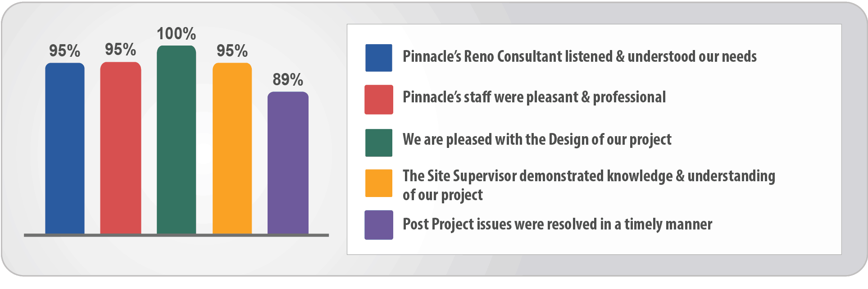Click the 100% label above green bar
Image resolution: width=868 pixels, height=289 pixels.
(177, 34)
